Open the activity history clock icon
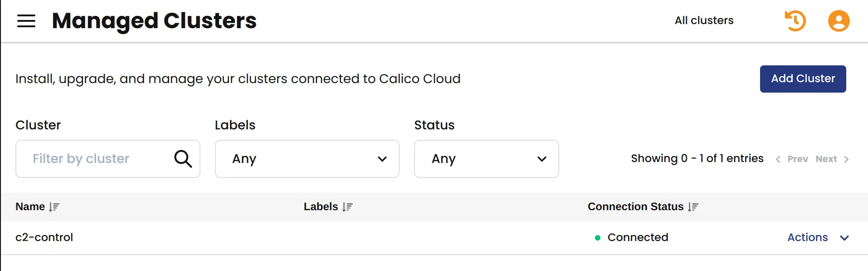The width and height of the screenshot is (868, 271). [795, 21]
